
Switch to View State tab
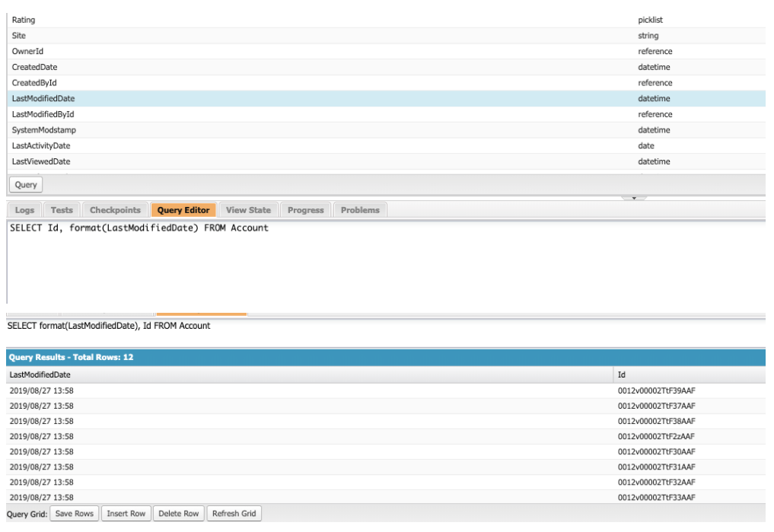point(248,210)
